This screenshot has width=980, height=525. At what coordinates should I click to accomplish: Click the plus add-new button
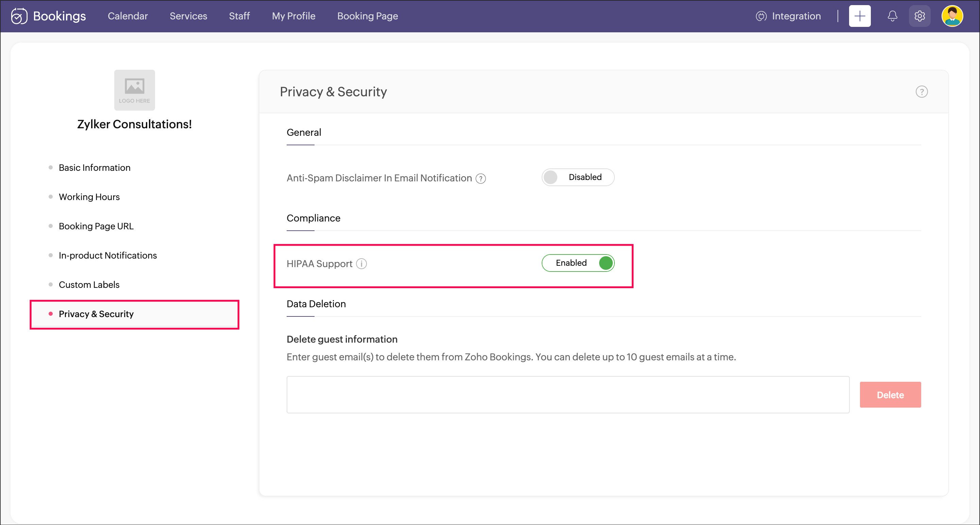[859, 16]
